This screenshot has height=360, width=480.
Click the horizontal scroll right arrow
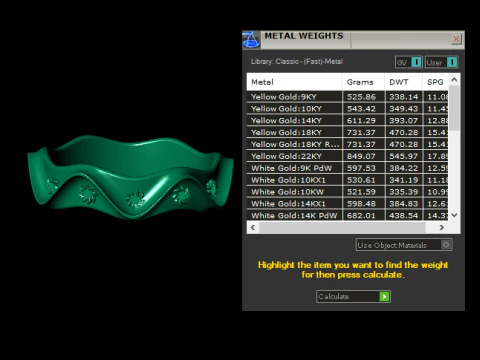pos(442,227)
